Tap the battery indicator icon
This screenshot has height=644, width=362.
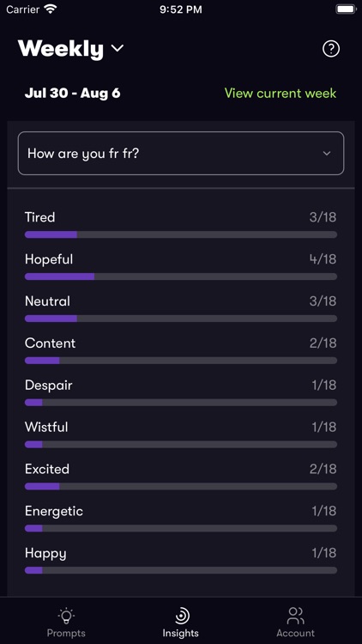[346, 9]
